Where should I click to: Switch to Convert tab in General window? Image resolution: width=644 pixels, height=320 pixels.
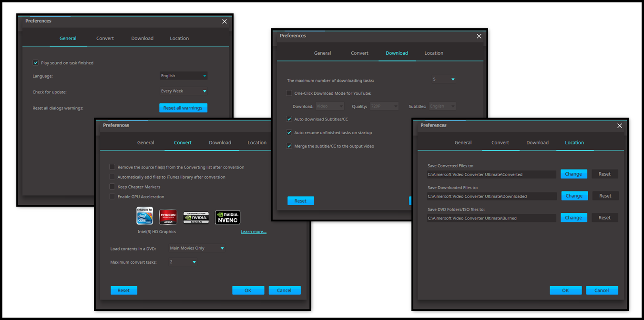(x=105, y=39)
